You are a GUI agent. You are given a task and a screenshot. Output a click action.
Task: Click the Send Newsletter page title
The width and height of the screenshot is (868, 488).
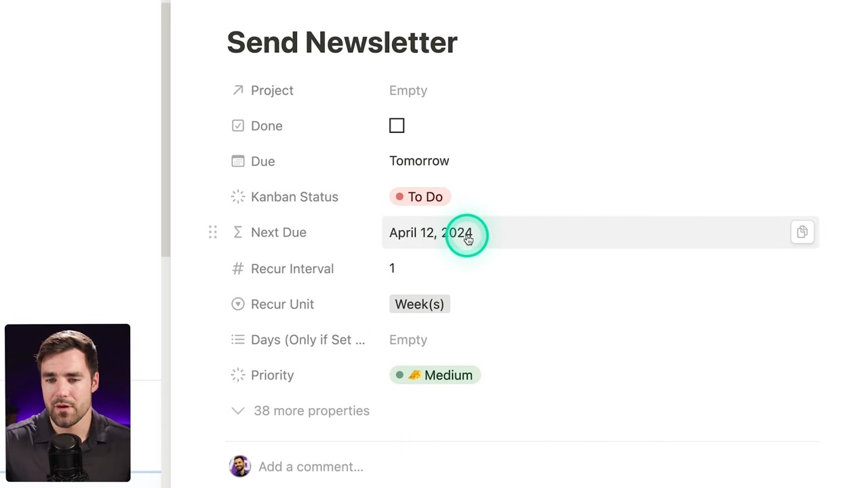point(342,43)
